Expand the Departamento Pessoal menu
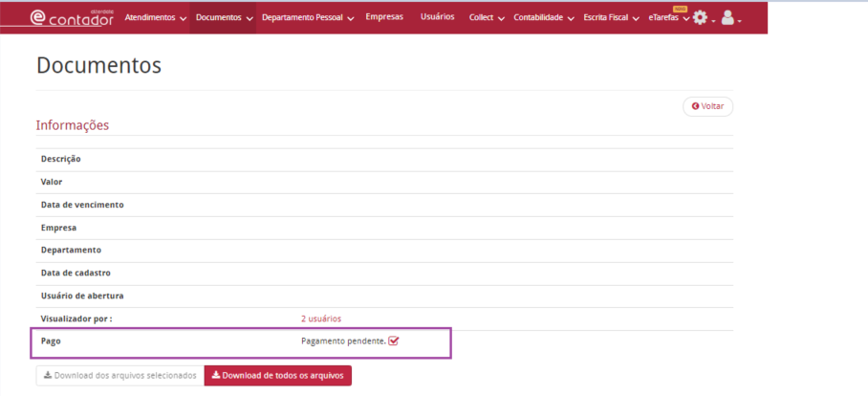Viewport: 868px width, 396px height. click(x=308, y=18)
